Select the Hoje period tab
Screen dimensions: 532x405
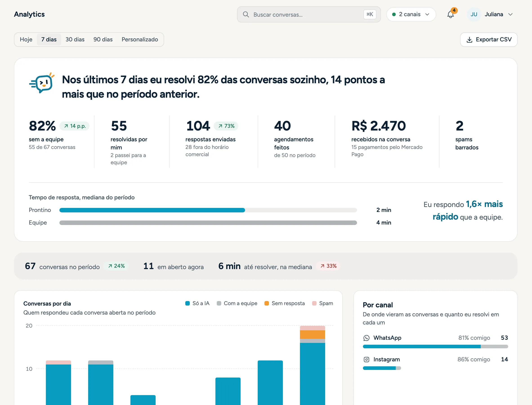[x=26, y=40]
